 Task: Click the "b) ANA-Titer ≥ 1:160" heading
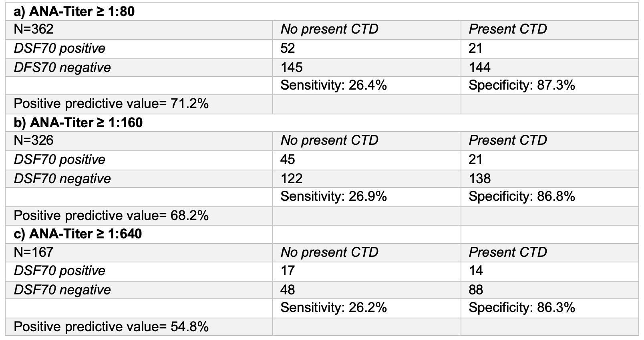tap(78, 122)
